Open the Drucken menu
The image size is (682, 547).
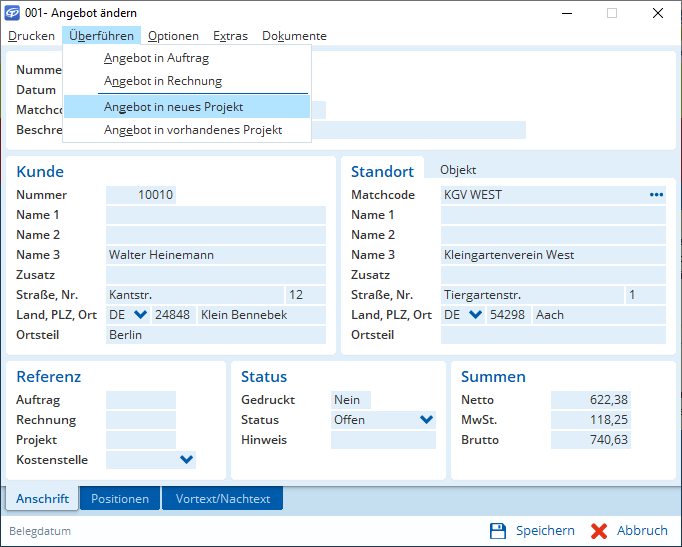[32, 36]
